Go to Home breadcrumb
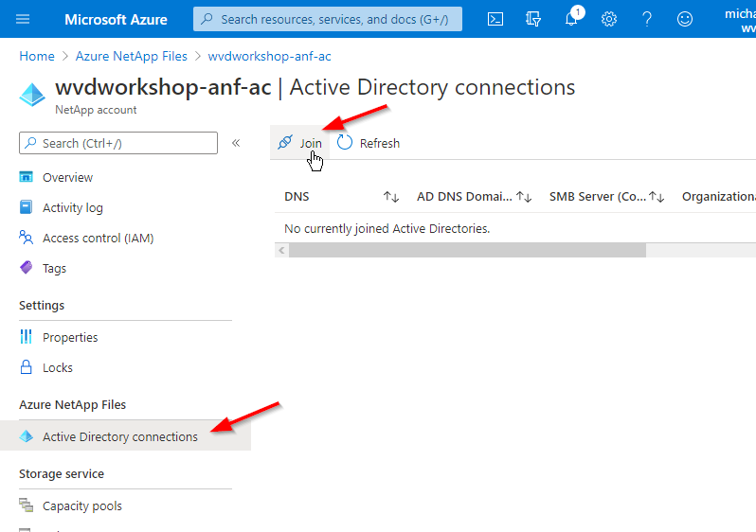756x532 pixels. (37, 57)
